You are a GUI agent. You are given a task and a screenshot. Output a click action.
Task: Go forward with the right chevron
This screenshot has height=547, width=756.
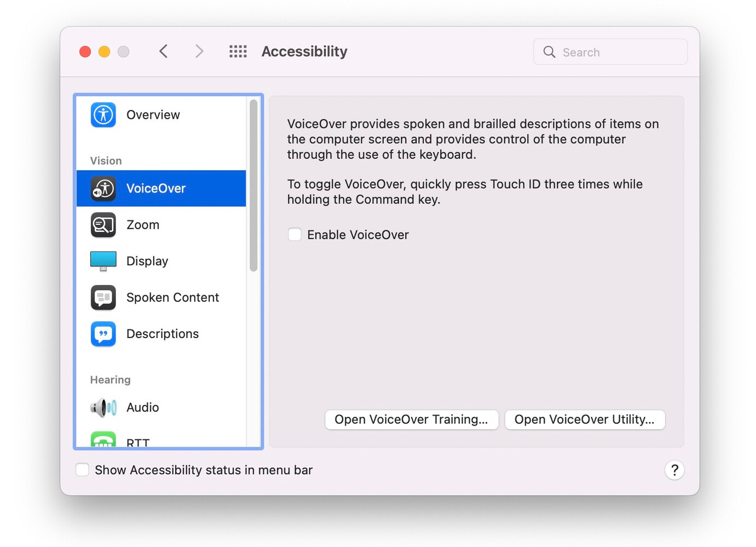199,51
